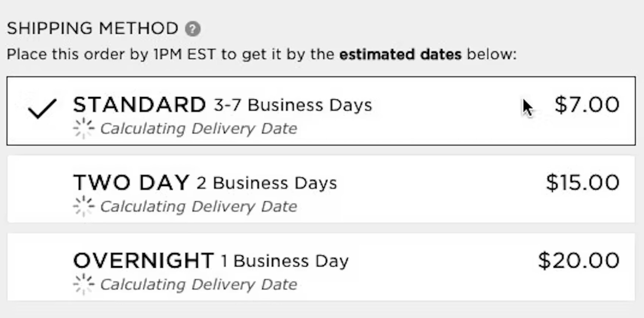Click Calculating Delivery Date under Standard
The height and width of the screenshot is (318, 644).
(x=198, y=129)
